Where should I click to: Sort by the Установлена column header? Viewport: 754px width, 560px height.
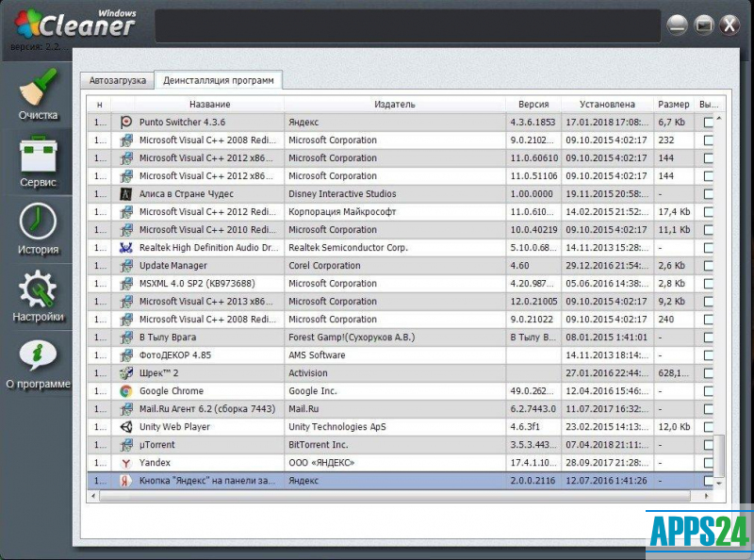[x=607, y=104]
